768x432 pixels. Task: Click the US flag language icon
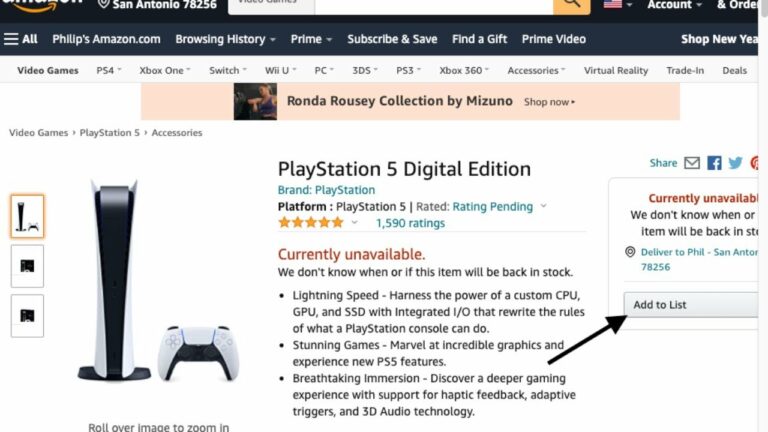click(612, 4)
